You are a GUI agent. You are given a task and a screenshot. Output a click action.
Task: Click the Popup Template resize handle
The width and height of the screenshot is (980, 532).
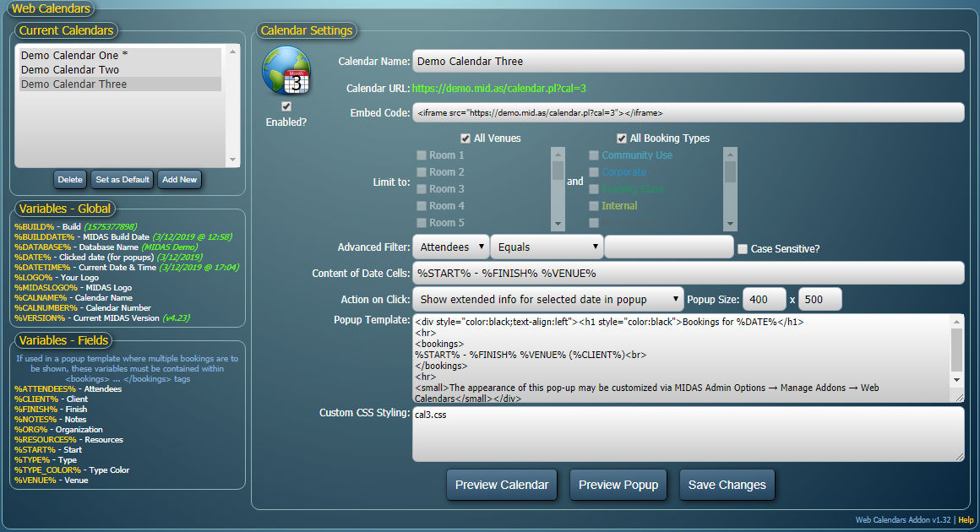(x=960, y=398)
